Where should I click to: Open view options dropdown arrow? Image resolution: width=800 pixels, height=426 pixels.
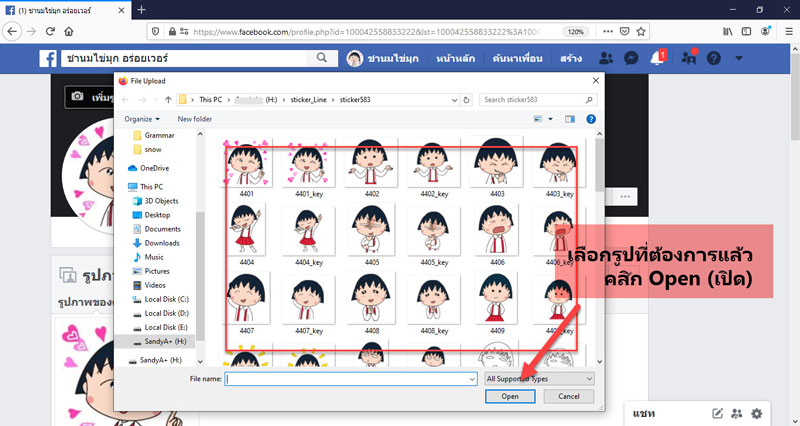pos(551,119)
